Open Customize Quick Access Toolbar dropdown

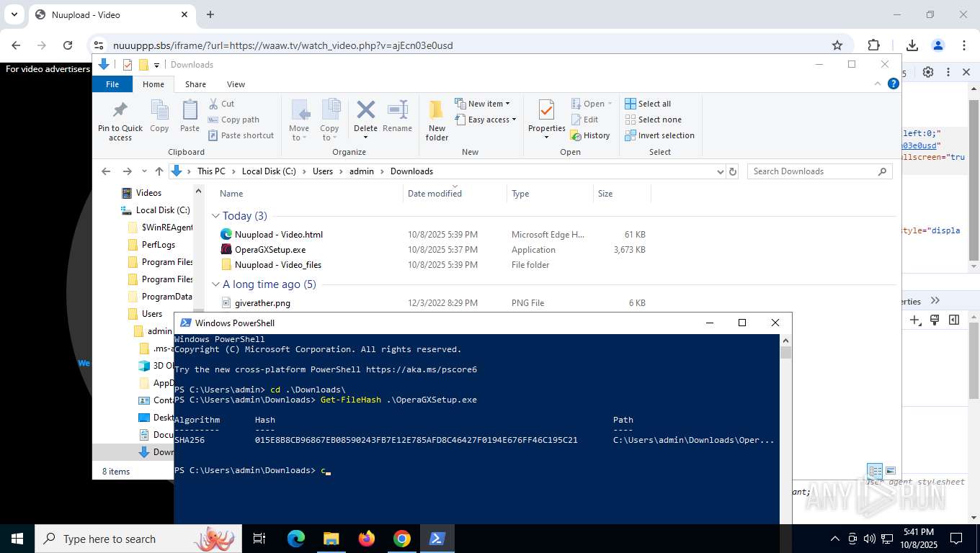pyautogui.click(x=156, y=65)
